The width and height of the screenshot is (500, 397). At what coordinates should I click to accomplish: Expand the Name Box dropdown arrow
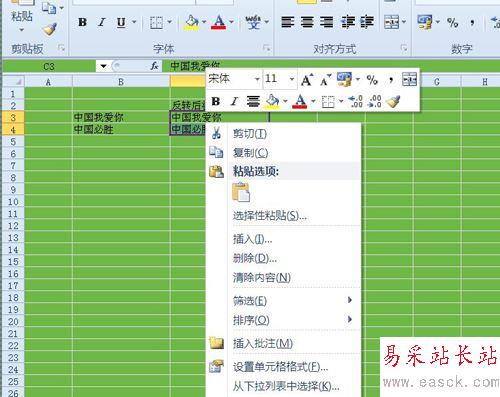(103, 66)
